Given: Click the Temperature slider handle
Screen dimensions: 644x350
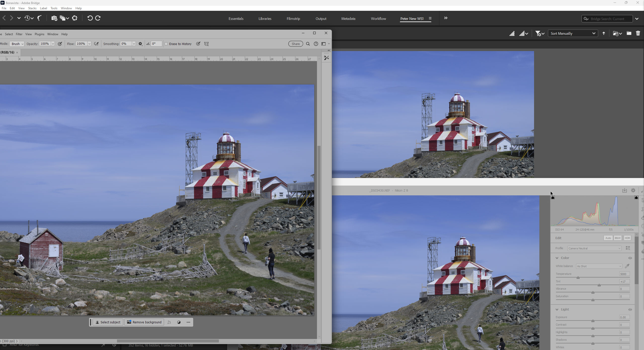Looking at the screenshot, I should 578,278.
